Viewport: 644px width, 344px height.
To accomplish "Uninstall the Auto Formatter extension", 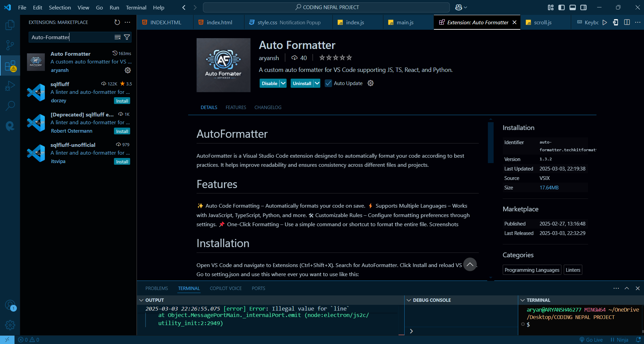I will [302, 83].
